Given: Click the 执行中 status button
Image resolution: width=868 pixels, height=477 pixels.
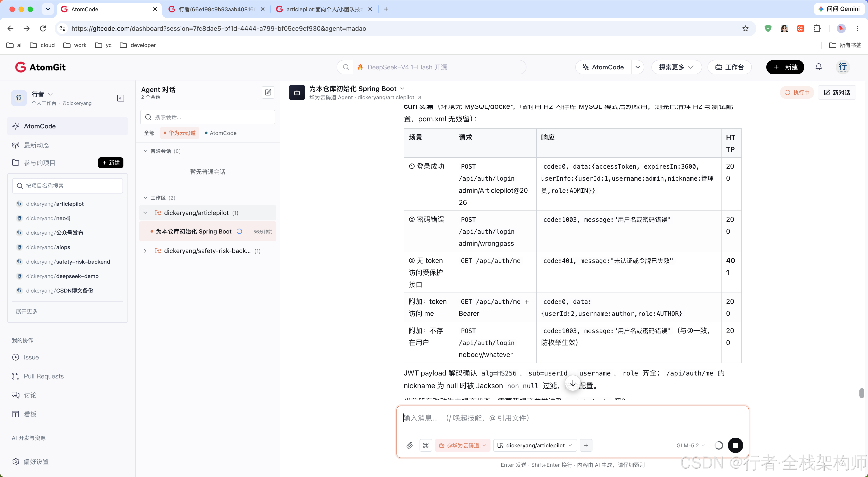Looking at the screenshot, I should [797, 92].
